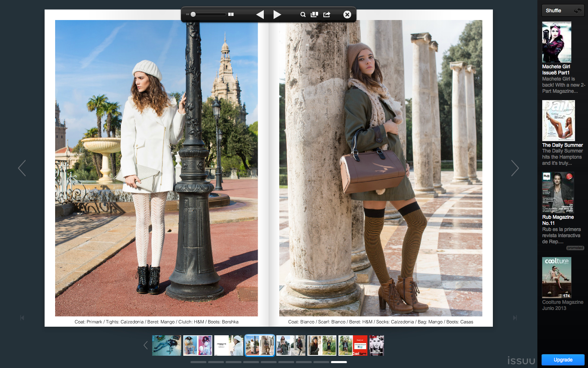
Task: Click the promoted label under Rub Magazine
Action: (x=575, y=248)
